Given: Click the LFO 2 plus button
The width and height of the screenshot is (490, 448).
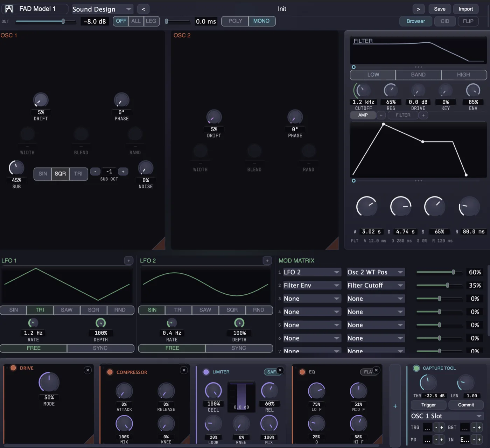Looking at the screenshot, I should (x=267, y=260).
